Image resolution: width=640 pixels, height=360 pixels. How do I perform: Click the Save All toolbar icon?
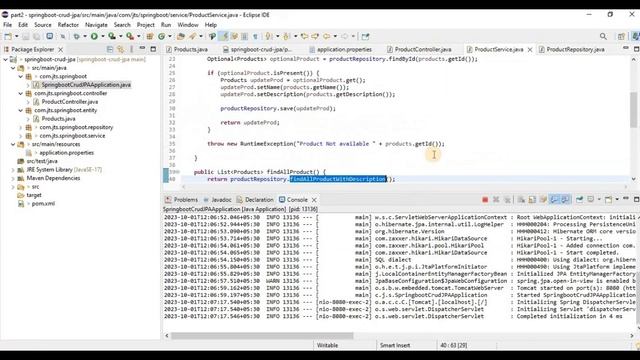click(36, 36)
